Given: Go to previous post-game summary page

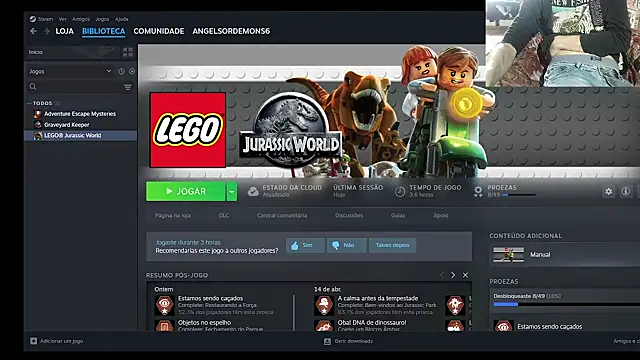Looking at the screenshot, I should (442, 275).
